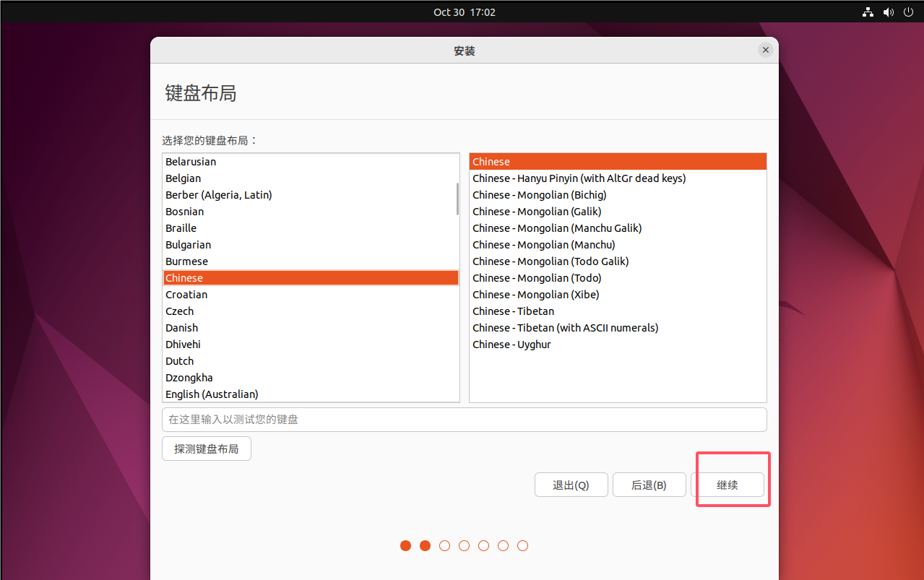Click the 探测键盘布局 detect layout button

click(207, 449)
